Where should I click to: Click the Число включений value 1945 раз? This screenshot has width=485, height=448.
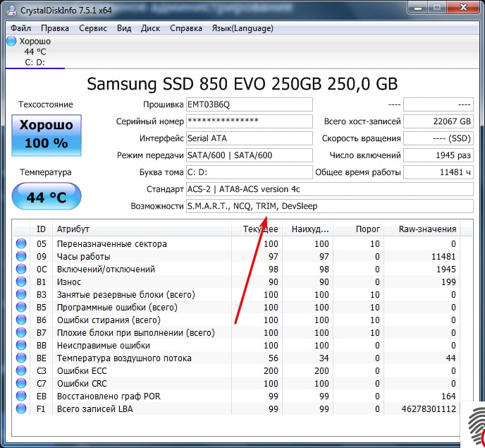click(438, 155)
